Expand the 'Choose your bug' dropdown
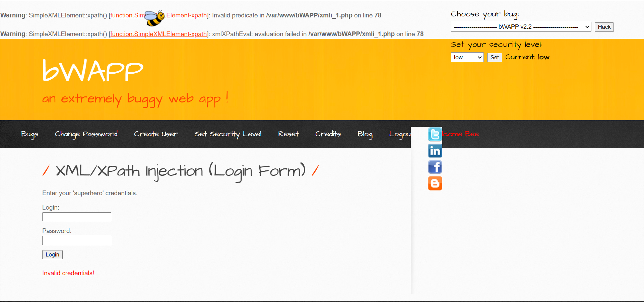The image size is (644, 302). [521, 27]
